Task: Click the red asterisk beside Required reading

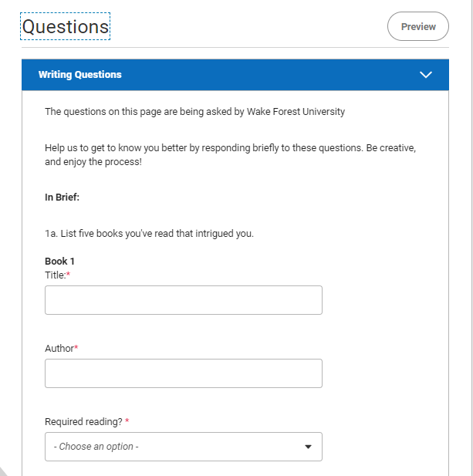Action: pos(127,420)
